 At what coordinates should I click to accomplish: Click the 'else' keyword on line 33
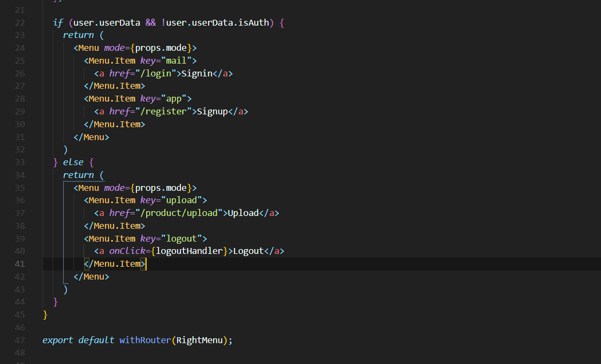[x=73, y=162]
